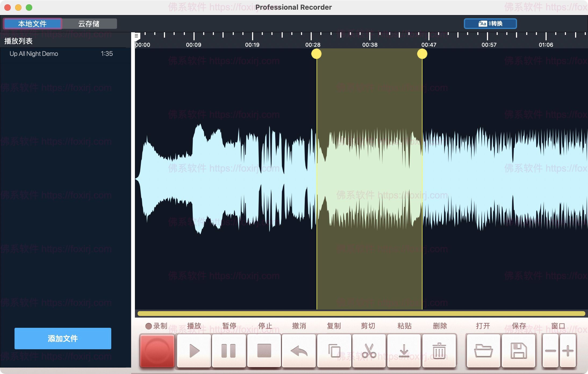This screenshot has width=588, height=374.
Task: Start recording with the 录制 button
Action: point(157,350)
